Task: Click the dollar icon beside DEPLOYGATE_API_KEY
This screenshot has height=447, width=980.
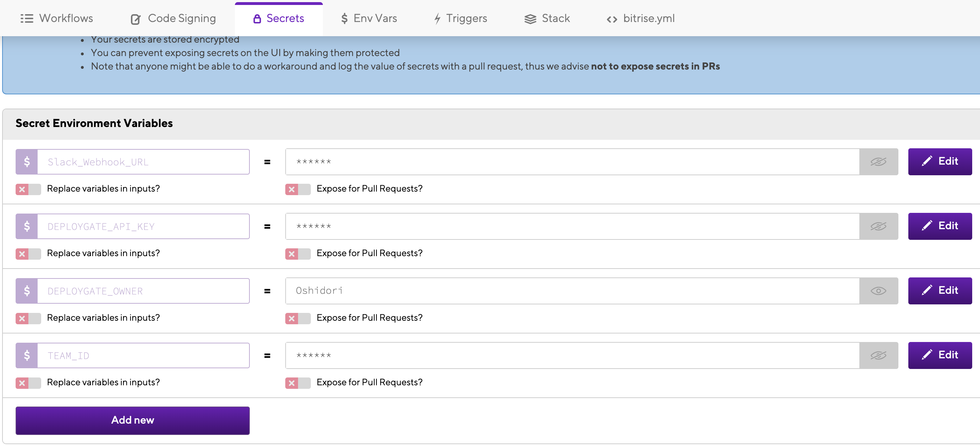Action: [27, 226]
